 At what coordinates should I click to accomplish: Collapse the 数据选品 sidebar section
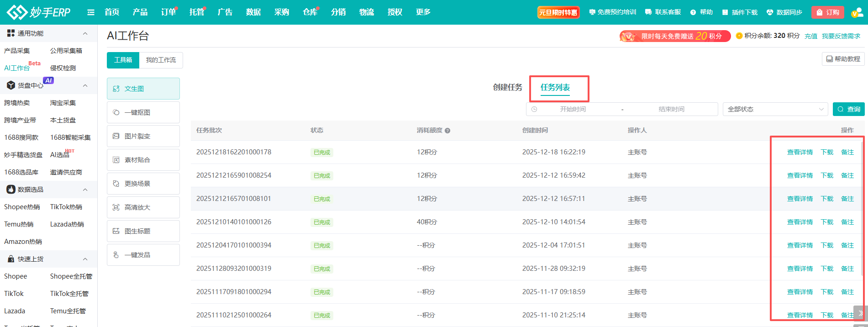click(x=85, y=190)
